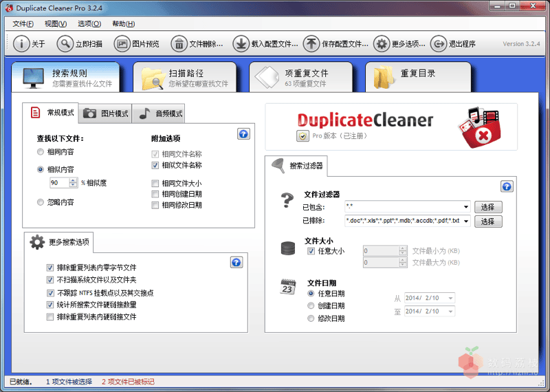The width and height of the screenshot is (550, 392).
Task: Click blue help icon in 搜索过滤器 panel
Action: [507, 186]
